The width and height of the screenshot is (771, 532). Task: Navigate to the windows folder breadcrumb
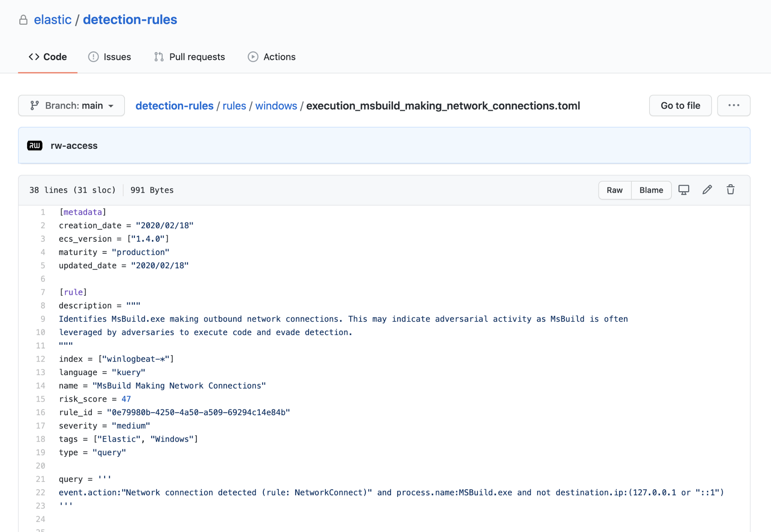(x=276, y=106)
